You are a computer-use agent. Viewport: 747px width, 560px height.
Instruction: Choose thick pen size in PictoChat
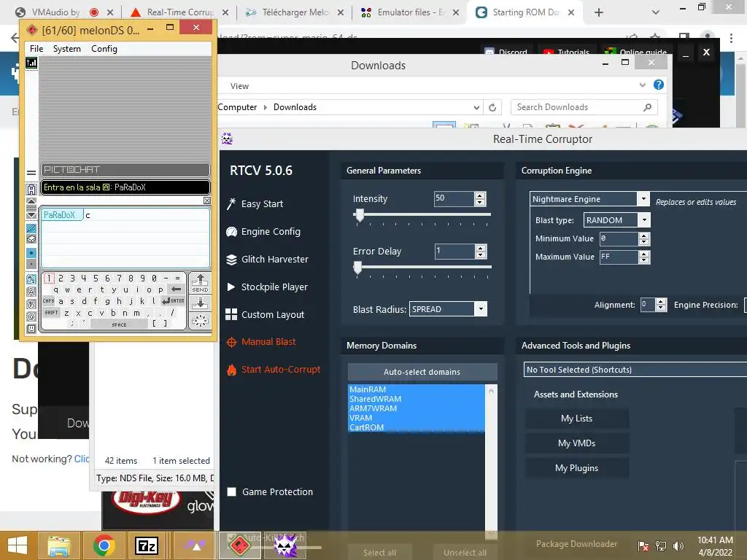tap(31, 253)
